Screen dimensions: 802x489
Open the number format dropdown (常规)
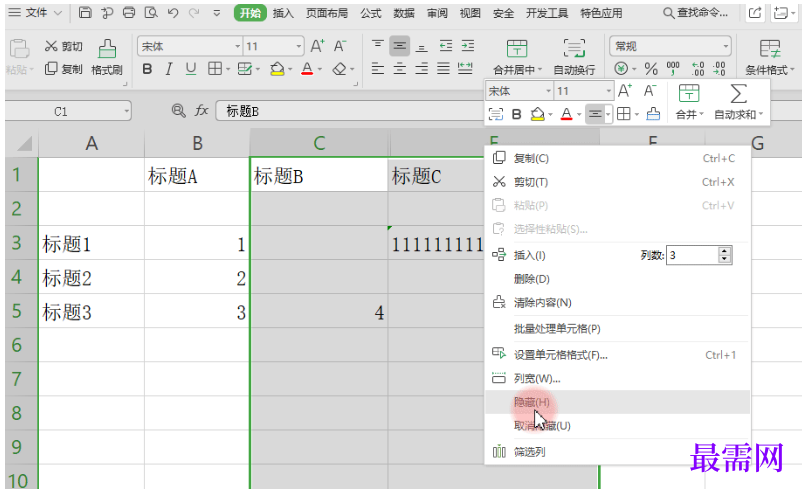725,47
